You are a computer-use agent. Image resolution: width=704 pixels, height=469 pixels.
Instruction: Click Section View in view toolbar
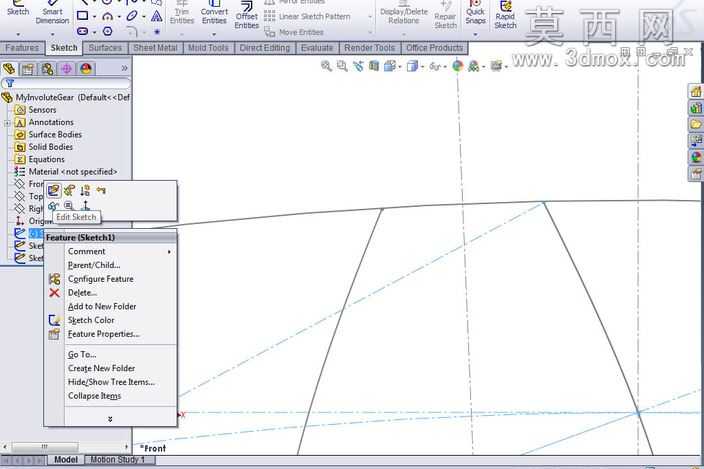[x=374, y=66]
